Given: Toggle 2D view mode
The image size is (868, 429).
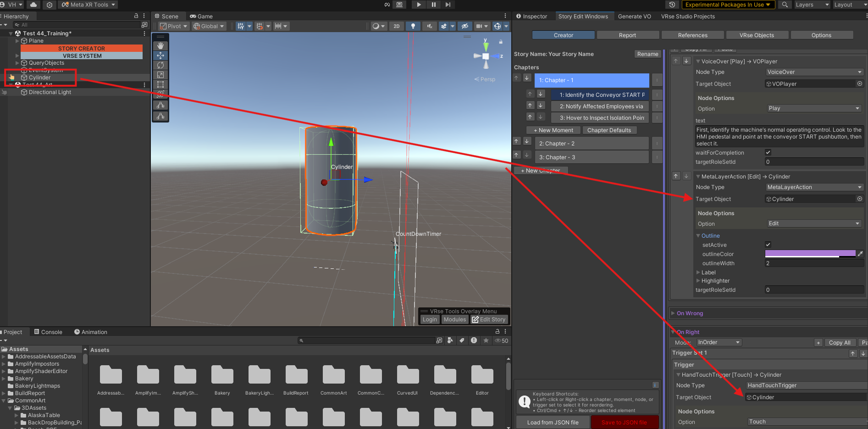Looking at the screenshot, I should [x=397, y=26].
